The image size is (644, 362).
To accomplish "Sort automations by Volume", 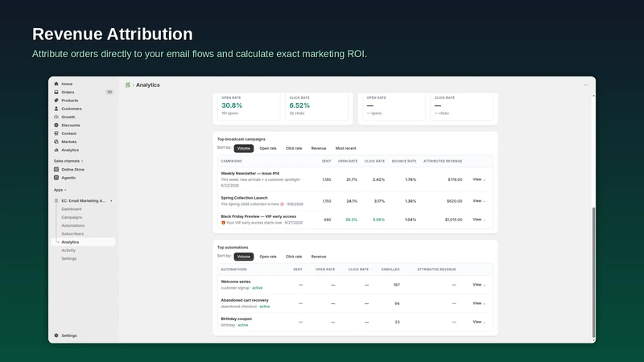I will click(244, 257).
